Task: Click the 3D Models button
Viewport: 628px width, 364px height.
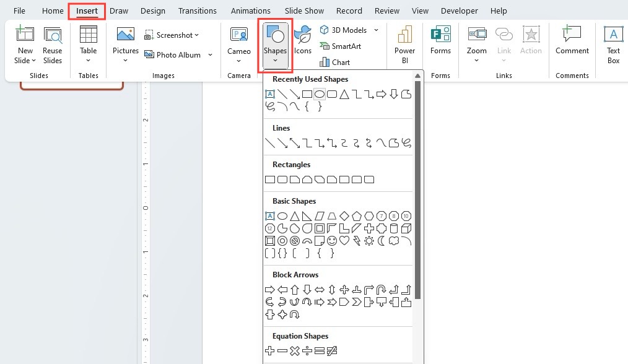Action: coord(344,30)
